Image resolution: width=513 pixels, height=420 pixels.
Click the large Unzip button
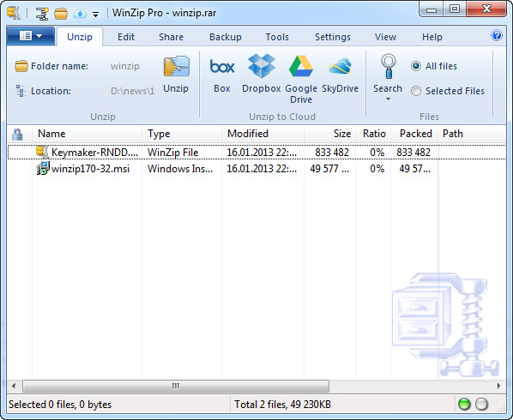tap(176, 75)
